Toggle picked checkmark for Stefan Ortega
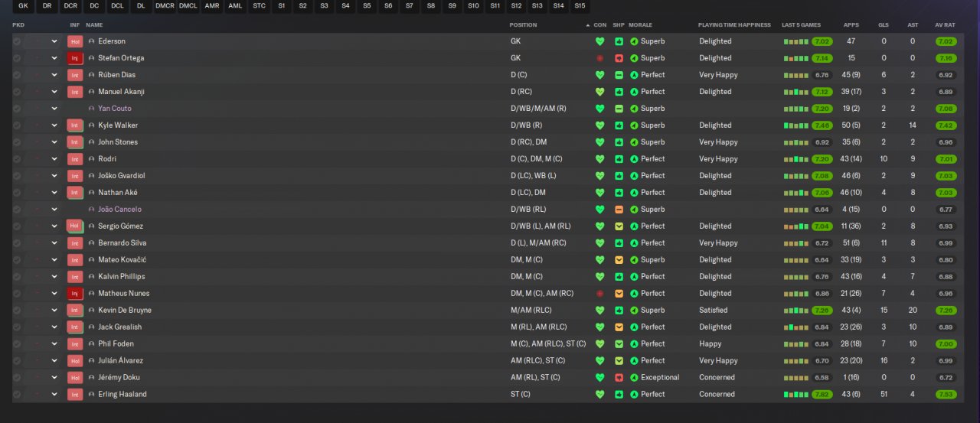This screenshot has height=423, width=980. 17,58
